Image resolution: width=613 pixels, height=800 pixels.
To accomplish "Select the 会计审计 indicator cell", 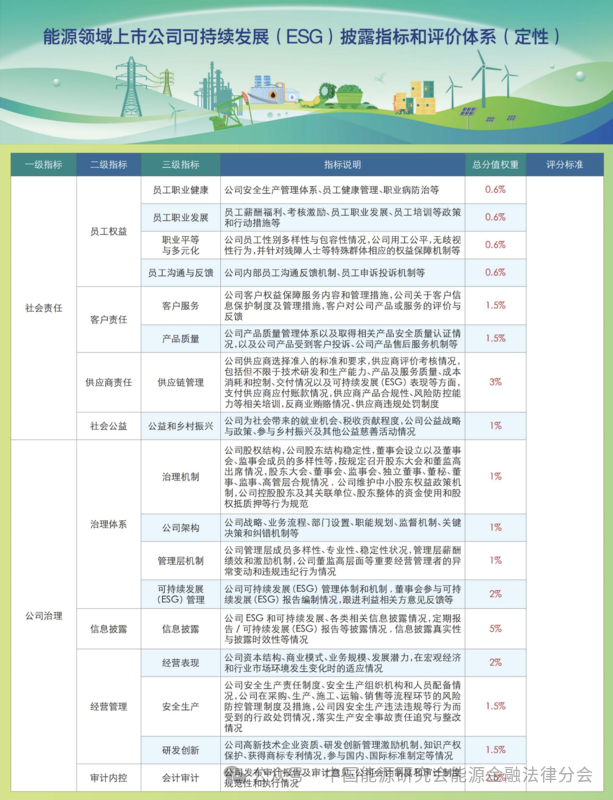I will 181,778.
